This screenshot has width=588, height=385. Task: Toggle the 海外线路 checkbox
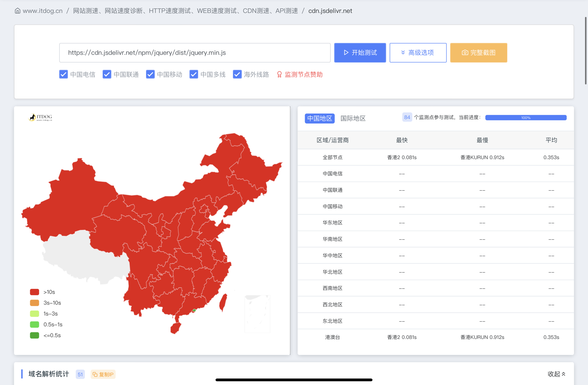237,74
